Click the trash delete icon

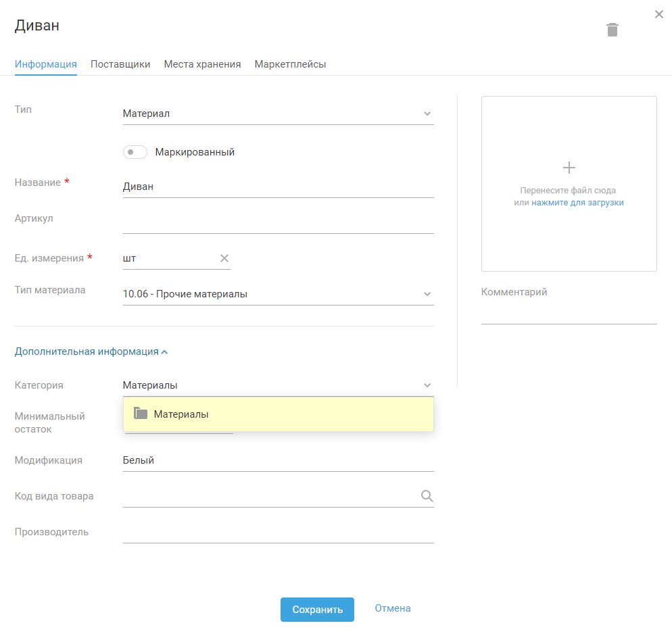click(x=612, y=30)
